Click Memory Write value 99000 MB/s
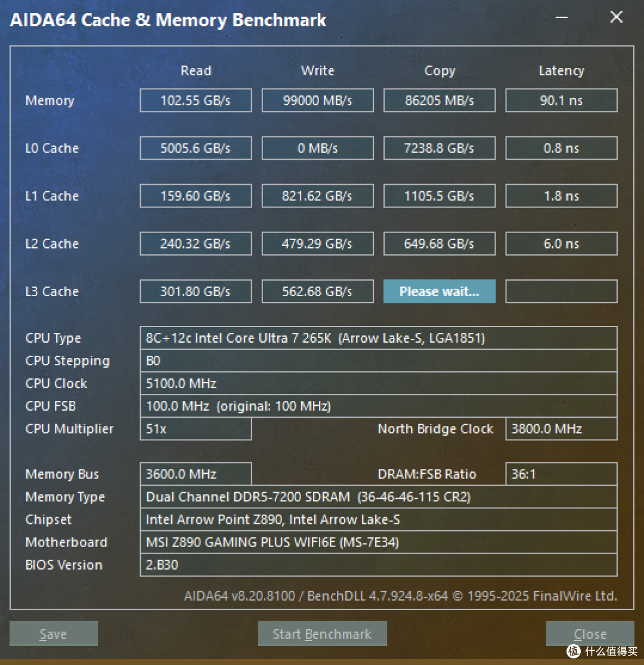The height and width of the screenshot is (665, 644). [x=318, y=101]
